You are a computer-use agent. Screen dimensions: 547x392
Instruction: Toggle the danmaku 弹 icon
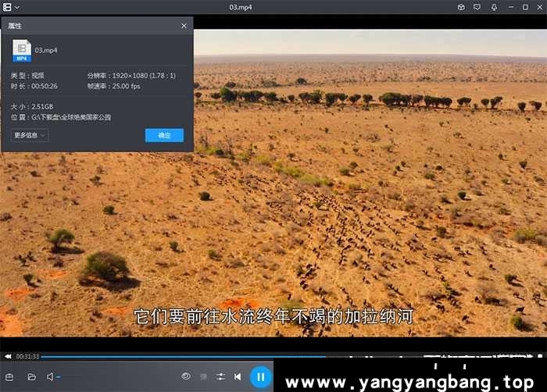(x=203, y=376)
